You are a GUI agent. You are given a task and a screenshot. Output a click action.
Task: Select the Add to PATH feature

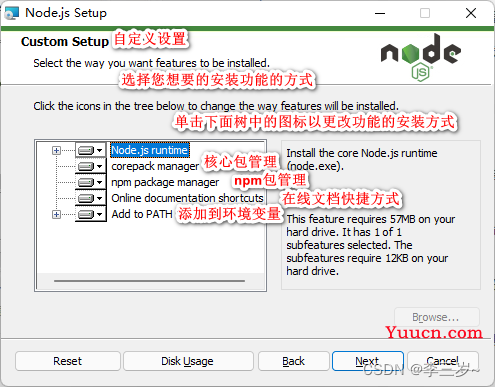(x=142, y=214)
